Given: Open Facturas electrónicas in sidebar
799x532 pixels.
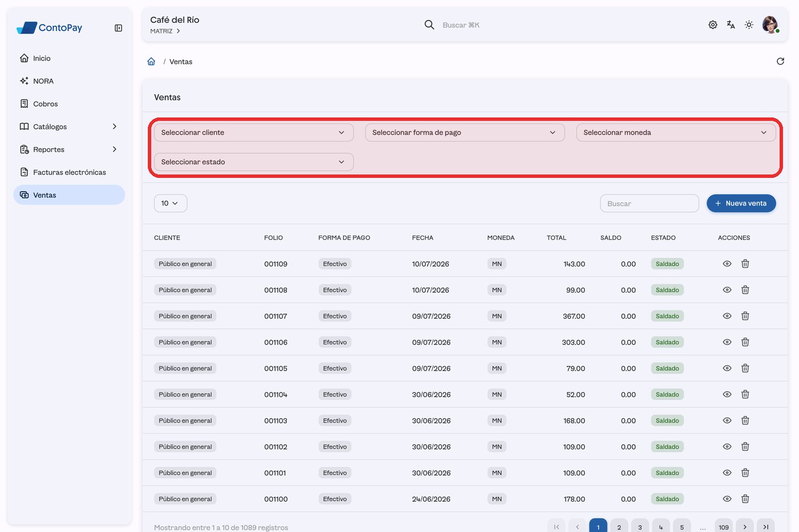Looking at the screenshot, I should click(x=69, y=172).
